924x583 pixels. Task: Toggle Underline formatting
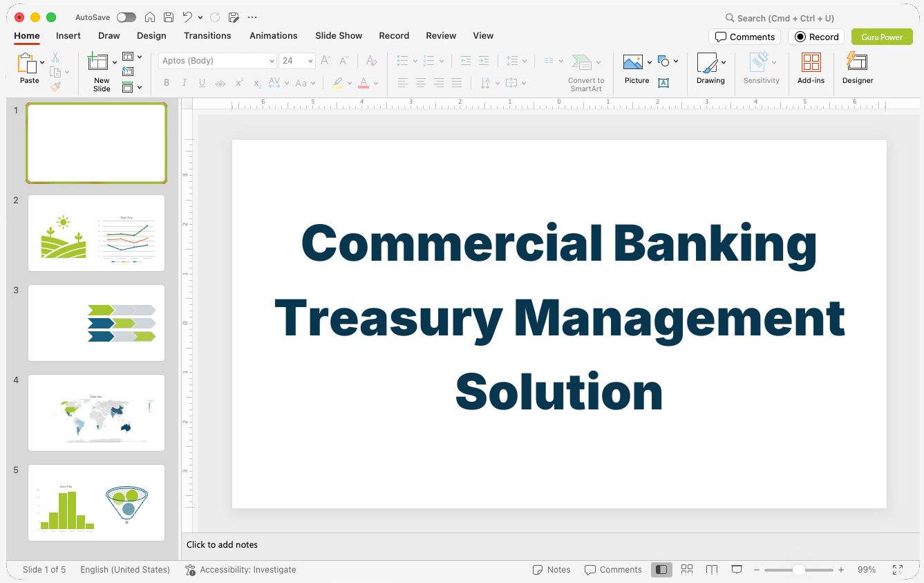202,83
